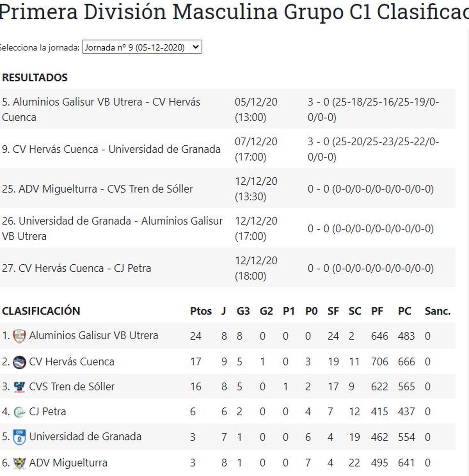This screenshot has height=476, width=469.
Task: Click the Universidad de Granada team name
Action: [x=85, y=436]
